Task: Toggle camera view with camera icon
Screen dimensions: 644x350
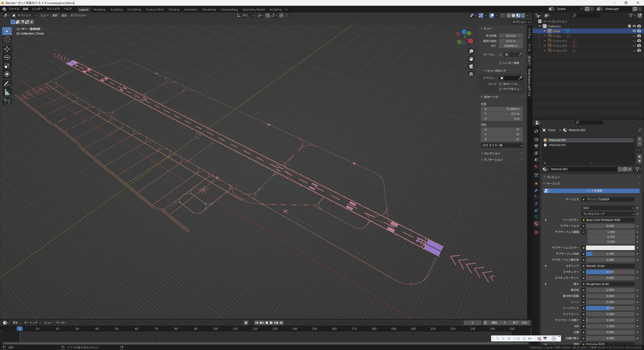Action: pyautogui.click(x=471, y=66)
